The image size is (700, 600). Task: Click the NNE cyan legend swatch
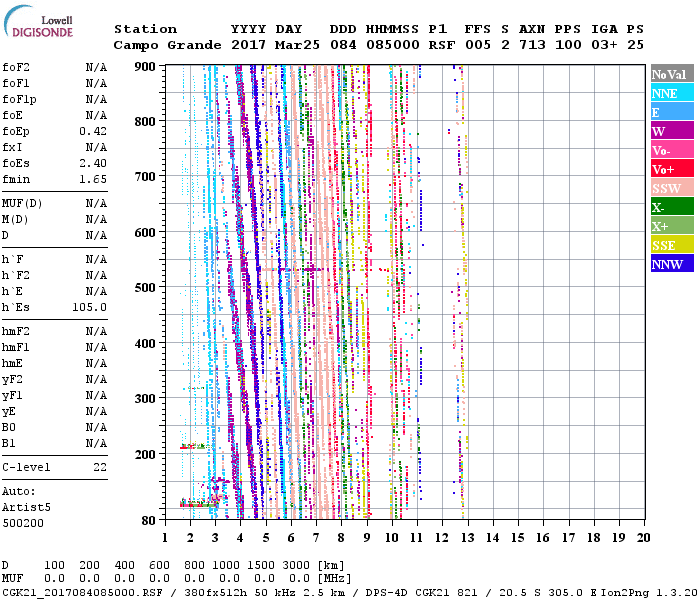click(672, 93)
